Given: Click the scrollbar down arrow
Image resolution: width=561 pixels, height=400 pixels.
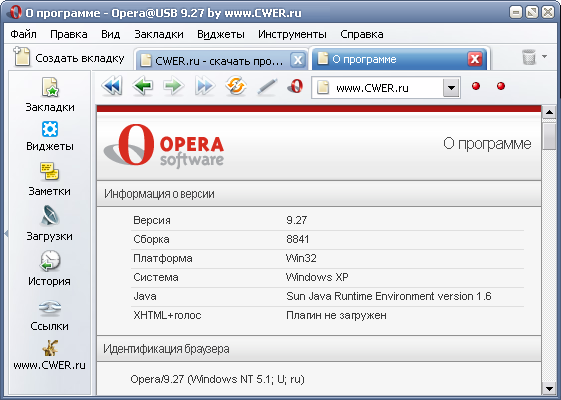Looking at the screenshot, I should coord(549,388).
